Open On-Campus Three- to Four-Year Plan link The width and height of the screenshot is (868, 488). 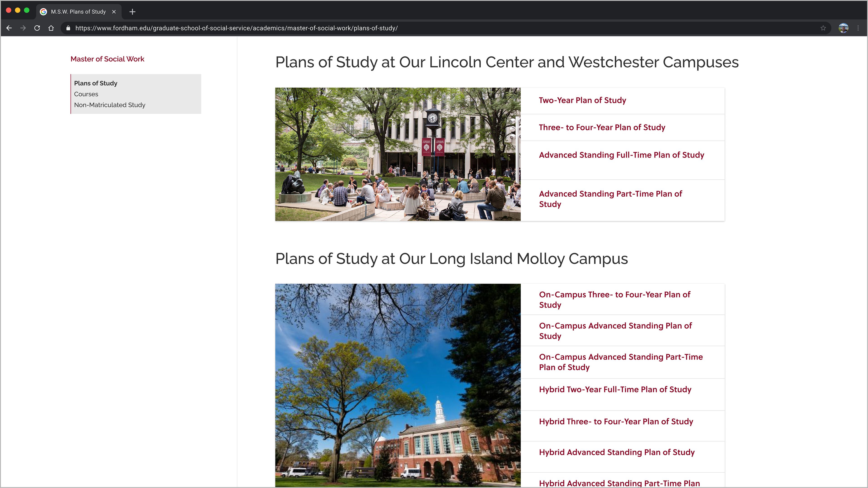pyautogui.click(x=615, y=299)
